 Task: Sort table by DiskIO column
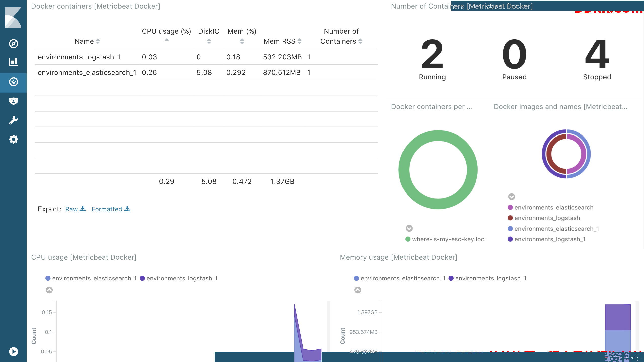pyautogui.click(x=209, y=41)
